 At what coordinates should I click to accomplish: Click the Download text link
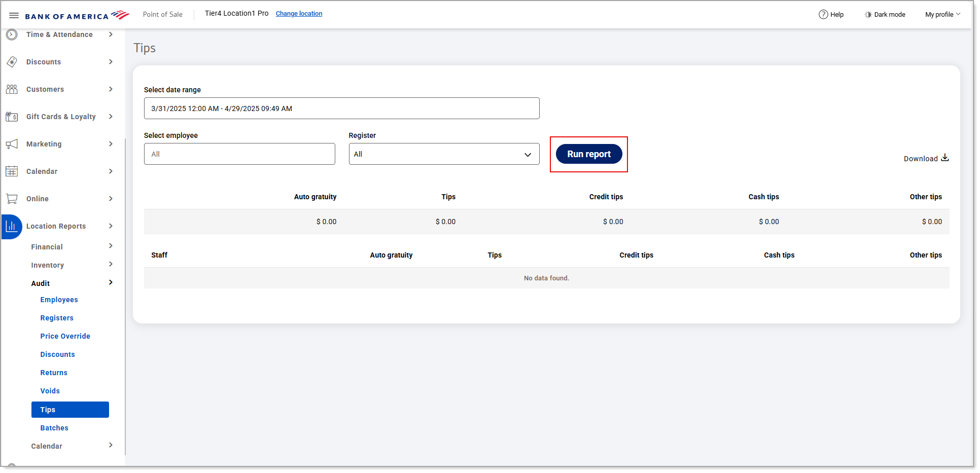[x=920, y=159]
